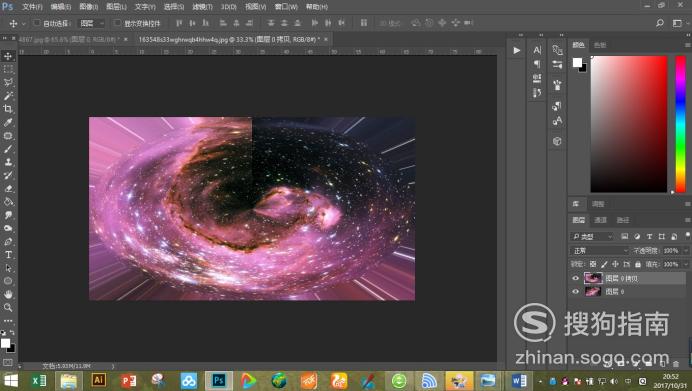Open the blend mode 正常 dropdown
Image resolution: width=692 pixels, height=391 pixels.
[599, 251]
